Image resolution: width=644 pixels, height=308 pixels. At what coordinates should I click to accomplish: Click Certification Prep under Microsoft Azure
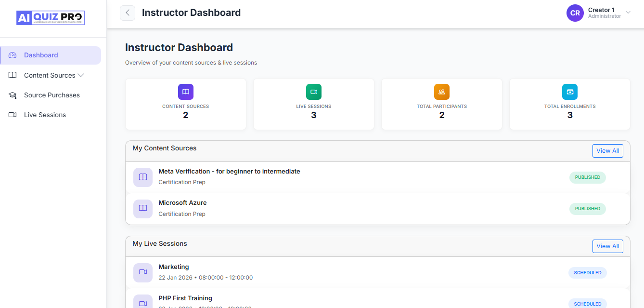pyautogui.click(x=182, y=214)
